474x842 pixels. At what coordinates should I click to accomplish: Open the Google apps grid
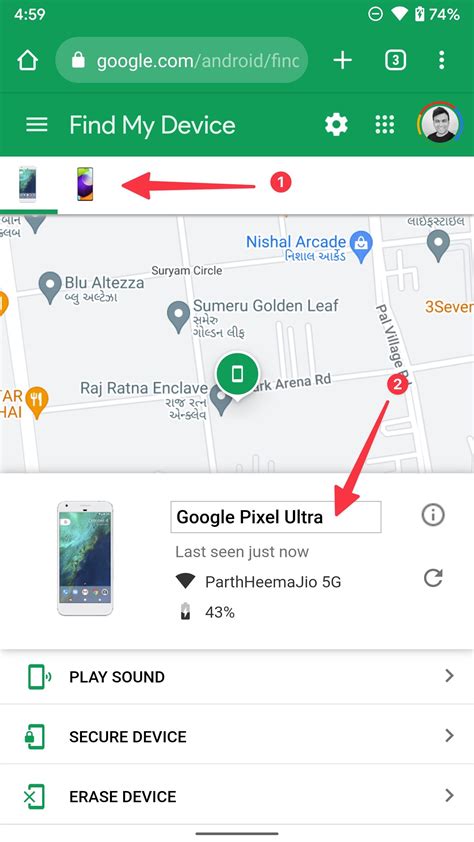tap(385, 125)
